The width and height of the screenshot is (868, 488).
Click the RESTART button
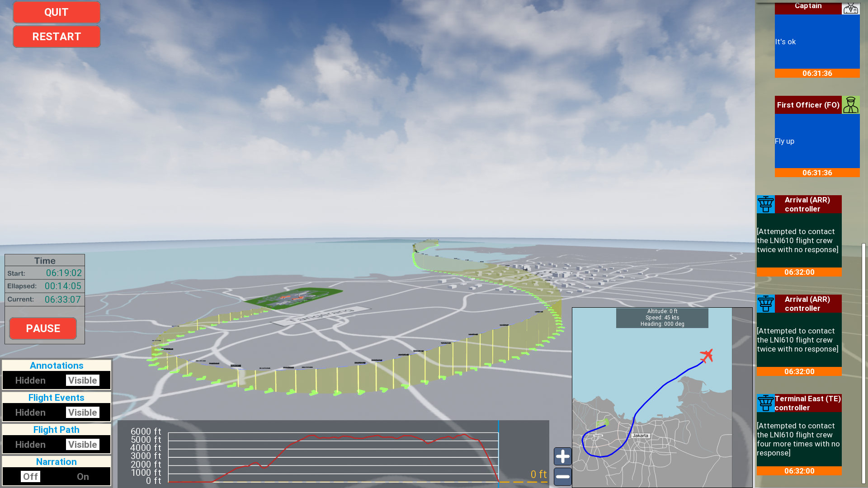(x=57, y=36)
